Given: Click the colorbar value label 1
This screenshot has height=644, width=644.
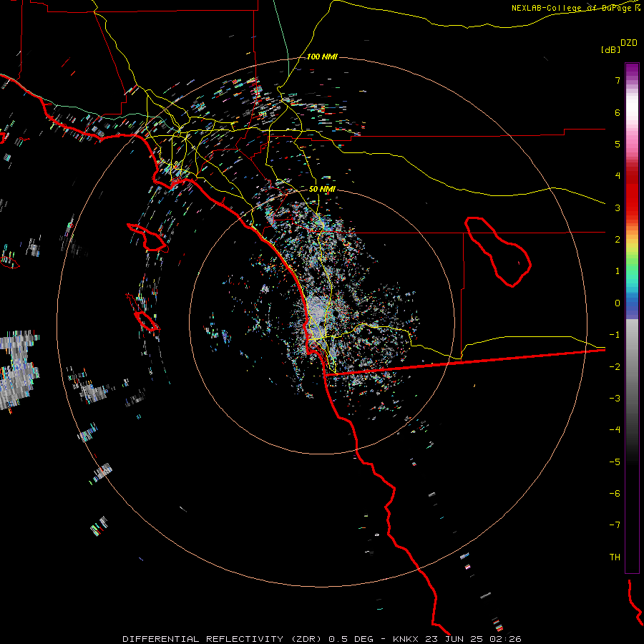Looking at the screenshot, I should click(618, 271).
